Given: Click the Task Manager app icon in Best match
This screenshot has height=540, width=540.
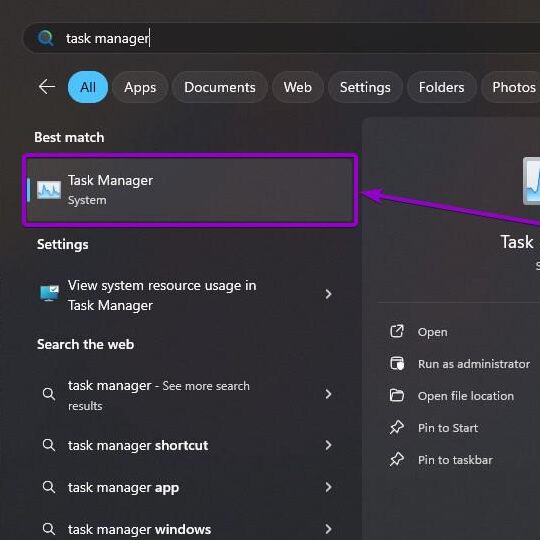Looking at the screenshot, I should coord(49,190).
